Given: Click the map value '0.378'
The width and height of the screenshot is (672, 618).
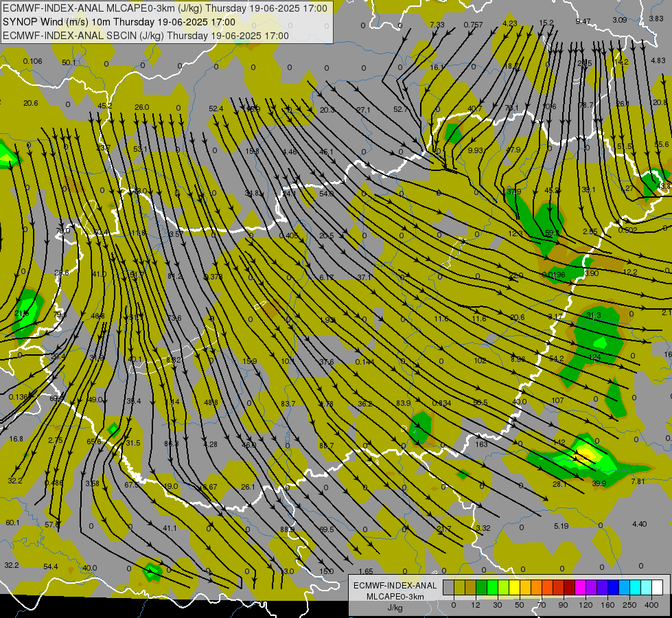Looking at the screenshot, I should coord(213,277).
